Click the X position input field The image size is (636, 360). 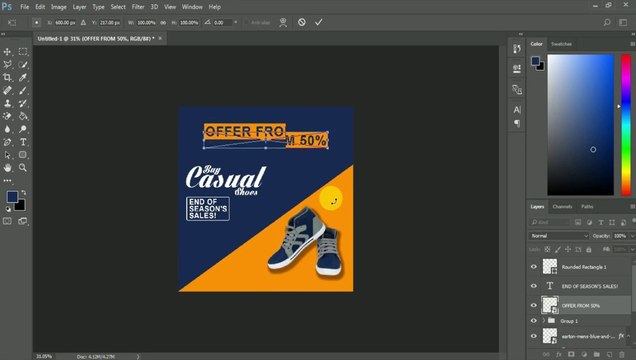click(x=65, y=23)
